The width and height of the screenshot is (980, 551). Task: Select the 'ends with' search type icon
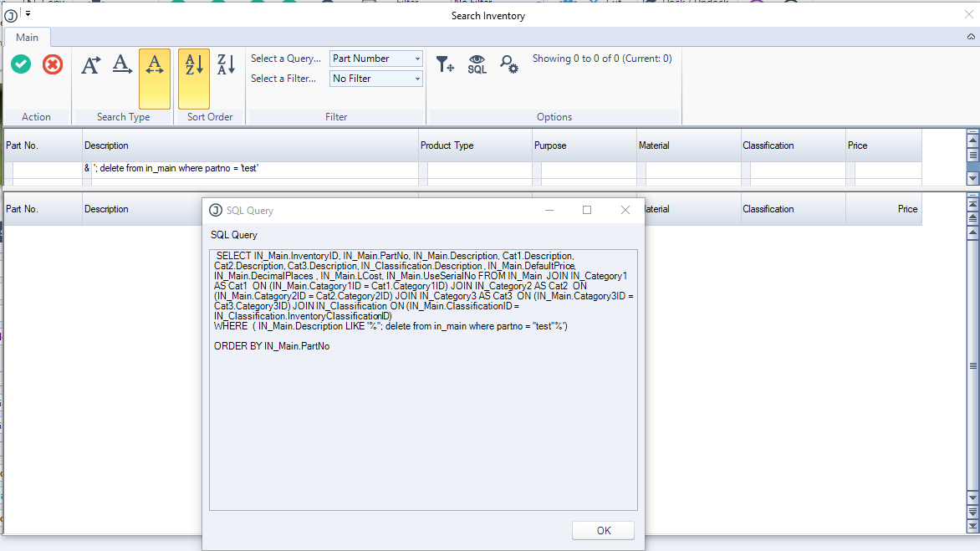(123, 64)
